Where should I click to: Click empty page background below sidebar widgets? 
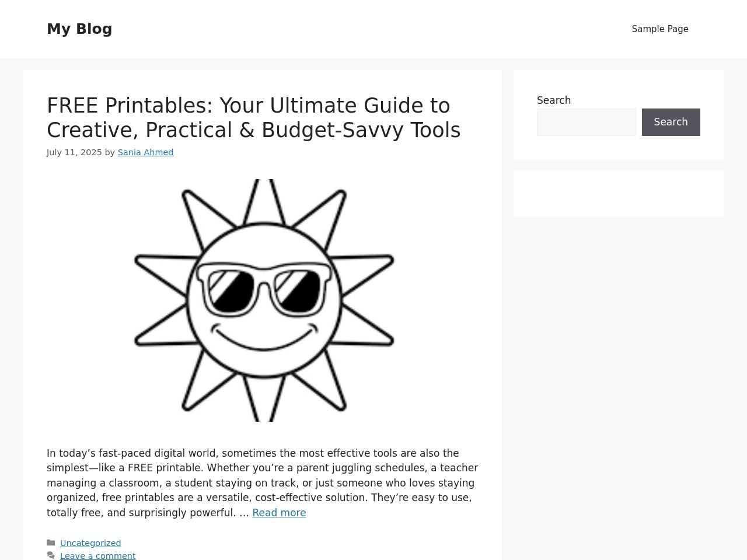click(618, 379)
